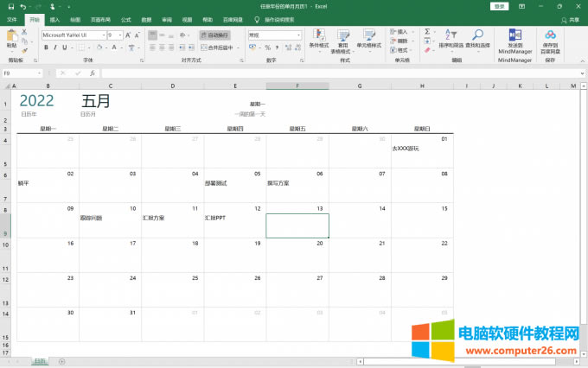This screenshot has width=588, height=368.
Task: Click the Share (共享) button
Action: [572, 18]
